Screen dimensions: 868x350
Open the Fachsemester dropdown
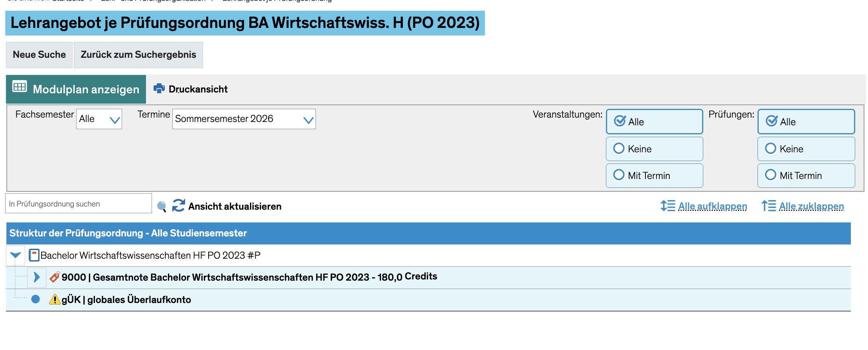(x=99, y=119)
